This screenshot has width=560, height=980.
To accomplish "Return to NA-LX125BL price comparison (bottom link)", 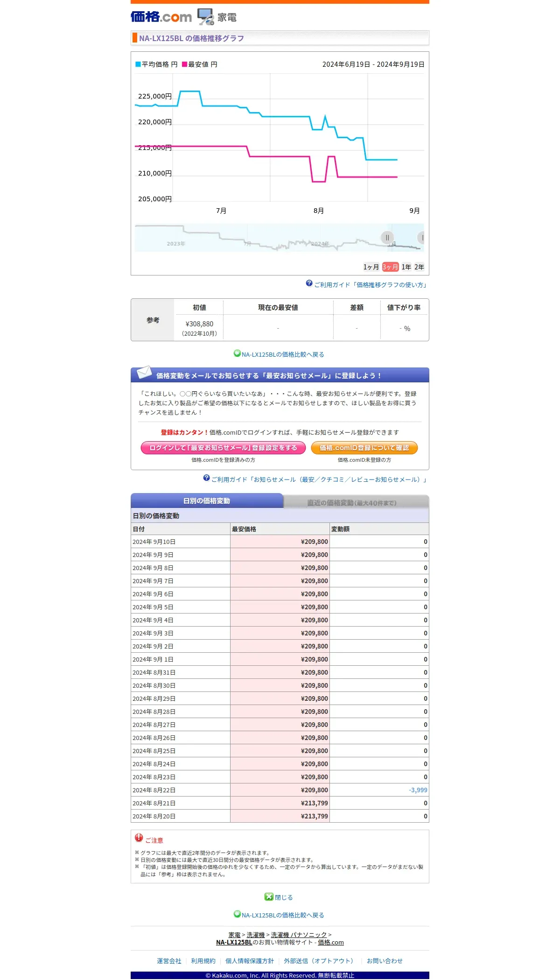I will [x=283, y=915].
